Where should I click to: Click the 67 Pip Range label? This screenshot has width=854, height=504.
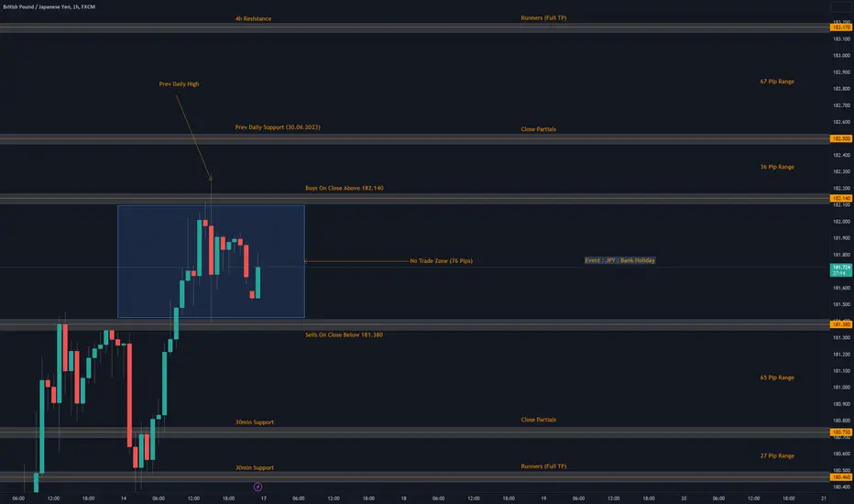click(x=777, y=82)
